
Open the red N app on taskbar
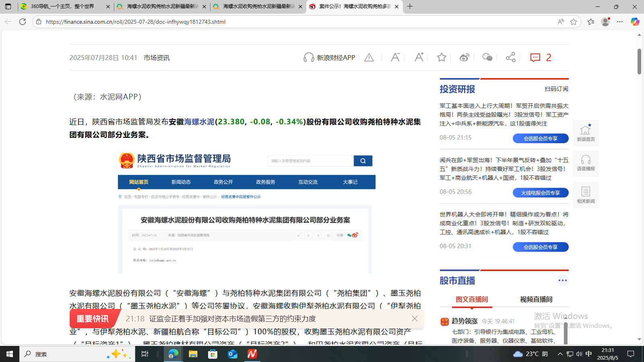pyautogui.click(x=252, y=354)
